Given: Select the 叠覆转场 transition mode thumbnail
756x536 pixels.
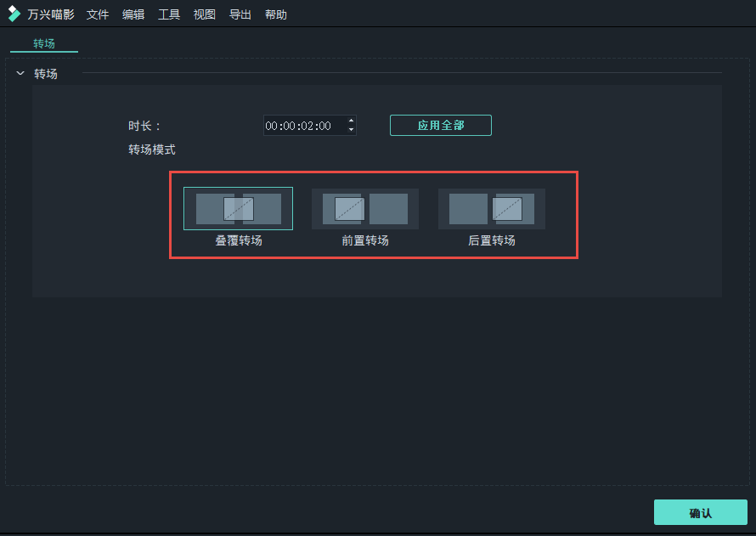Looking at the screenshot, I should click(x=238, y=208).
